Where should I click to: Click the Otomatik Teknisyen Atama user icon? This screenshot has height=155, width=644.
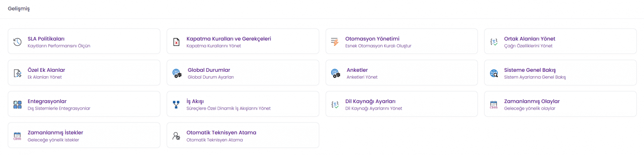(x=176, y=136)
